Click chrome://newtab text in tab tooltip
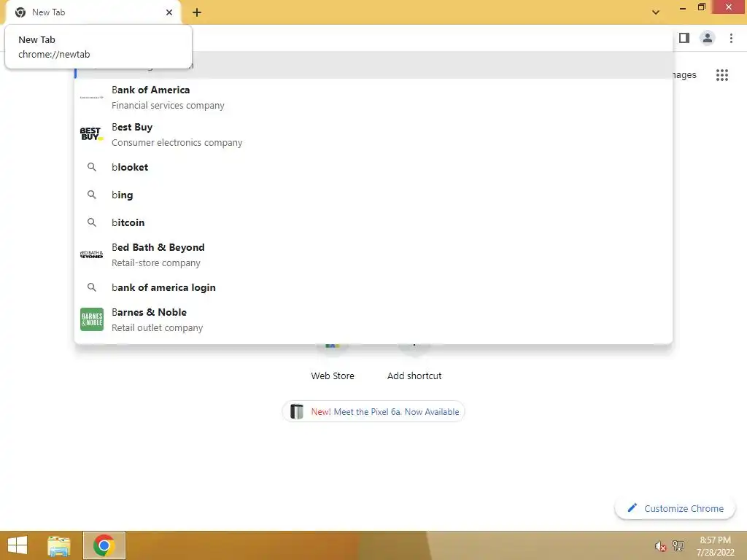The width and height of the screenshot is (747, 560). (54, 54)
